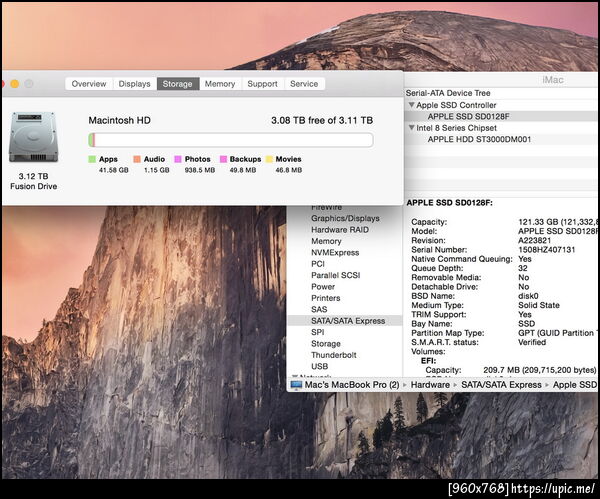Select Graphics/Displays in the sidebar
The width and height of the screenshot is (600, 499).
pyautogui.click(x=345, y=218)
